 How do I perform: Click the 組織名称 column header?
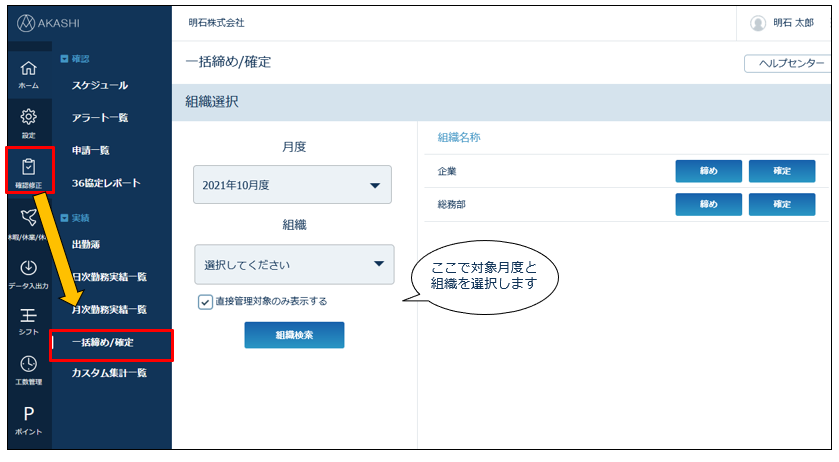459,138
